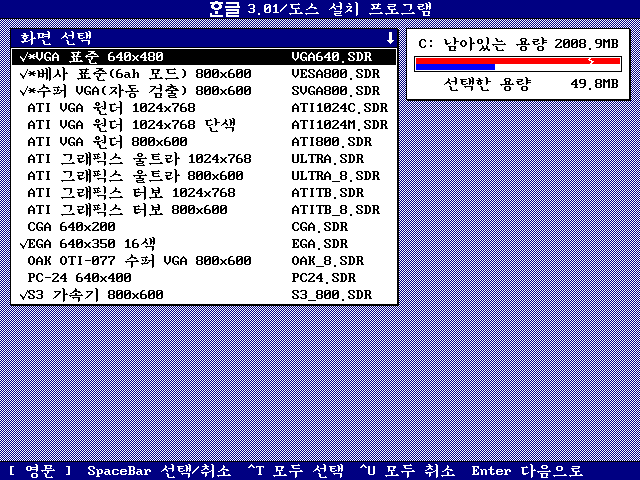
Task: Click file name ATITB.SDR
Action: point(327,193)
